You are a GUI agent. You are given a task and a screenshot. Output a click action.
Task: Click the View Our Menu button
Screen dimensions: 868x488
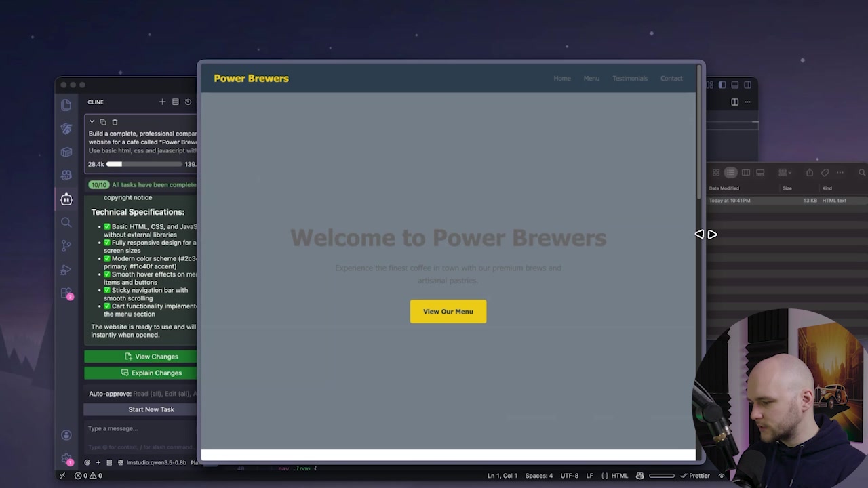coord(448,311)
